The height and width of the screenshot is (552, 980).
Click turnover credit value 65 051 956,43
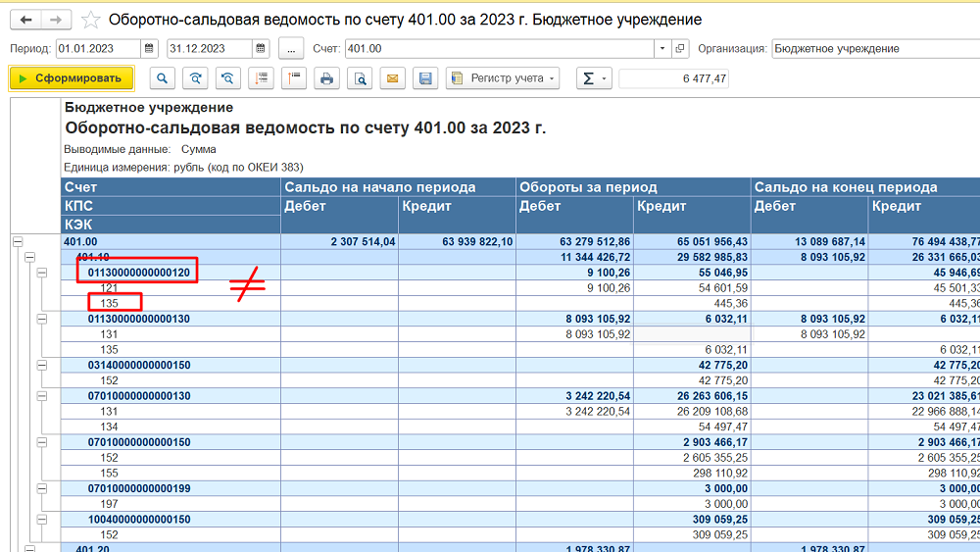(692, 241)
